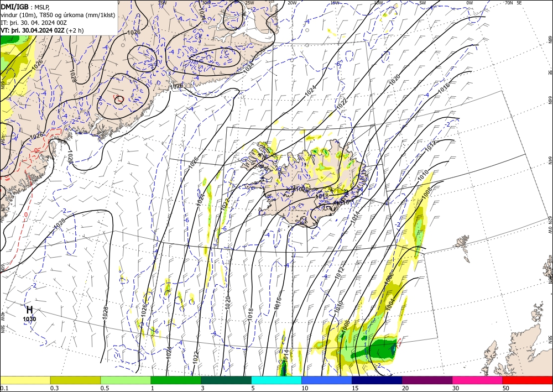
Task: Click the '35W' longitude label at top
Action: [162, 3]
